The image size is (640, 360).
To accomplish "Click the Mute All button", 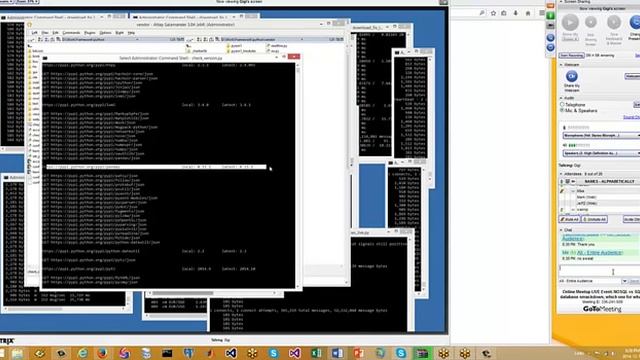I will [x=569, y=220].
